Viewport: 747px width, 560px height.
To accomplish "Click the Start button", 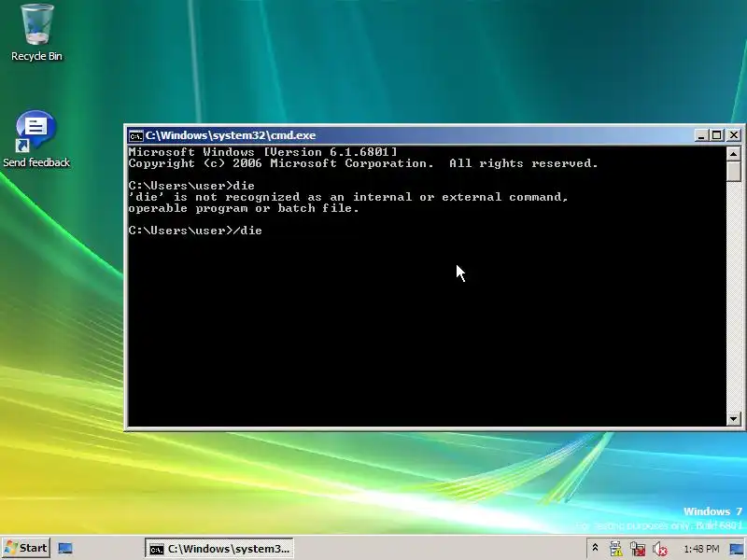I will pos(26,548).
